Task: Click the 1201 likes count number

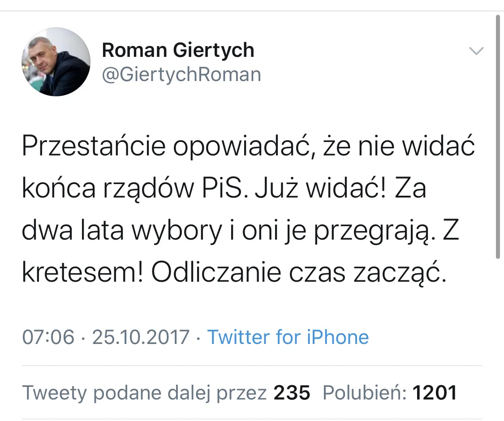Action: (x=435, y=393)
